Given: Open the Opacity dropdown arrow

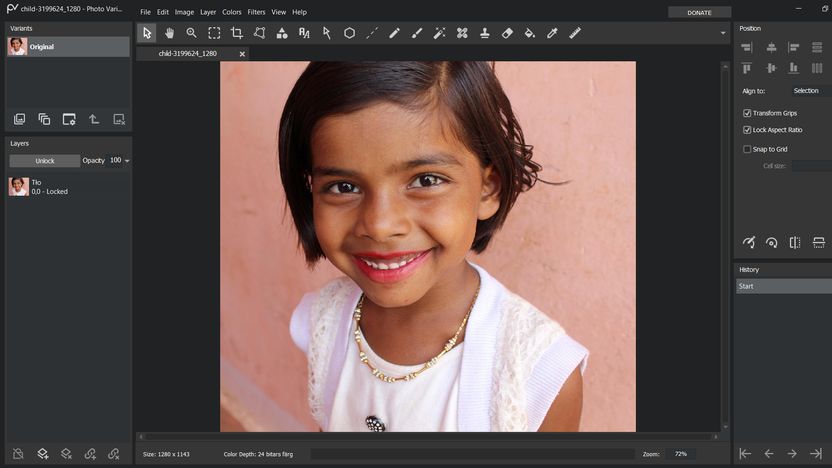Looking at the screenshot, I should pos(127,161).
